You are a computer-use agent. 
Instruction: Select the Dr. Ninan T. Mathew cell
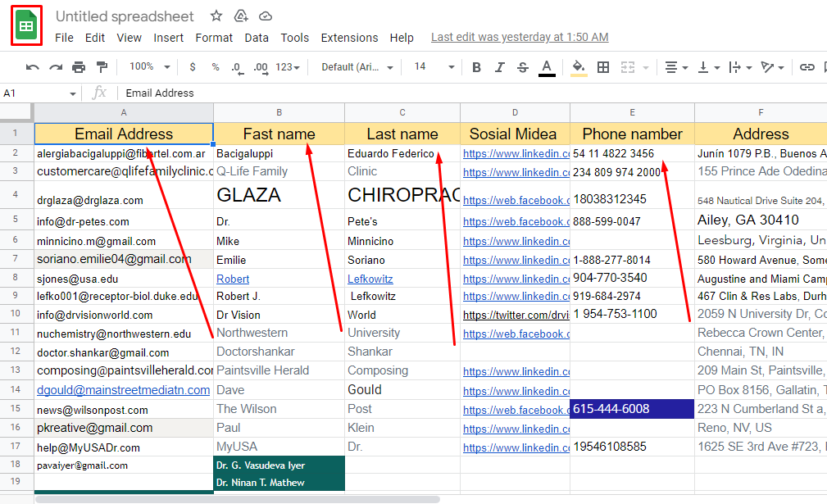click(279, 483)
